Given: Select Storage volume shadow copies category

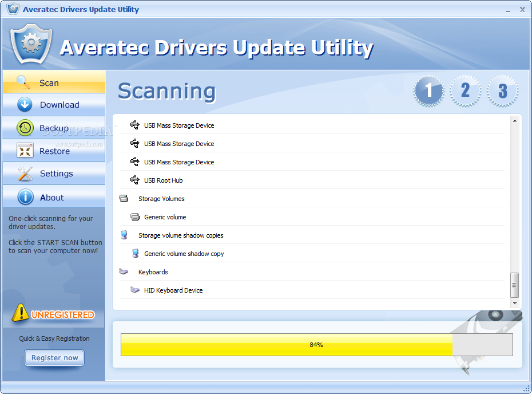Looking at the screenshot, I should click(x=312, y=235).
